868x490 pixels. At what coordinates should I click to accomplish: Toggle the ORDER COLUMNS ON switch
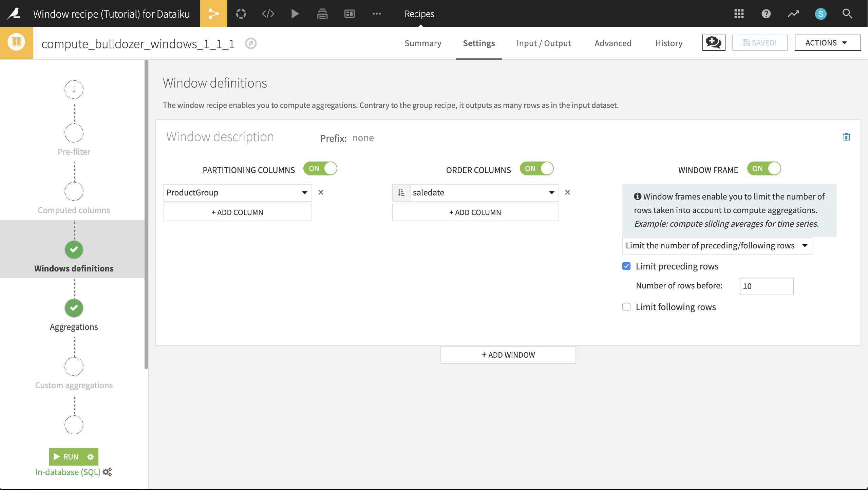pyautogui.click(x=537, y=168)
